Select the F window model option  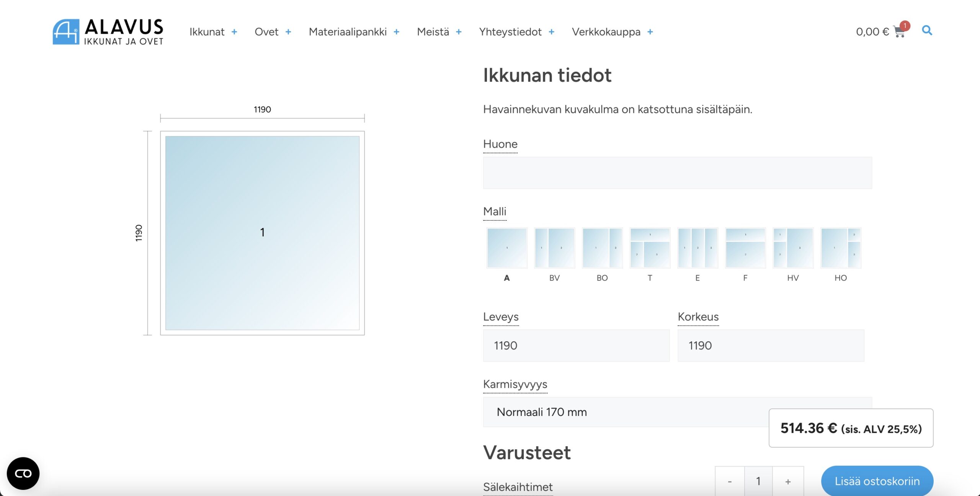coord(745,248)
